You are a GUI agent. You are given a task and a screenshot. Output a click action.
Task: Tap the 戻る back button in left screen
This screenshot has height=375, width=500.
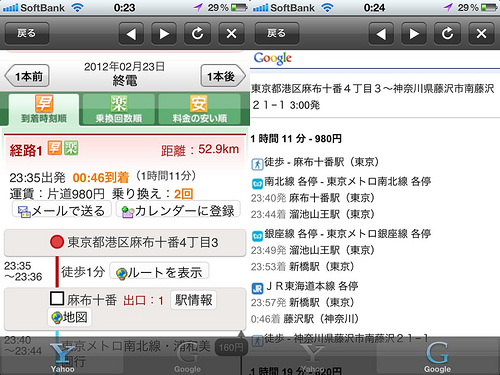tap(27, 33)
